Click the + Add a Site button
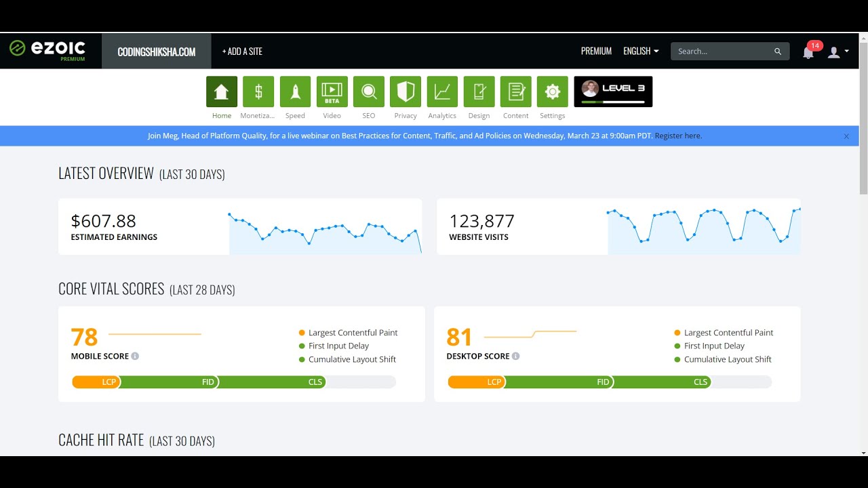This screenshot has height=488, width=868. tap(242, 52)
